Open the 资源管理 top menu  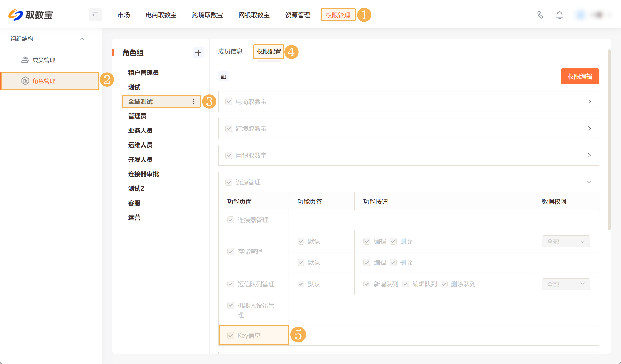[x=297, y=15]
